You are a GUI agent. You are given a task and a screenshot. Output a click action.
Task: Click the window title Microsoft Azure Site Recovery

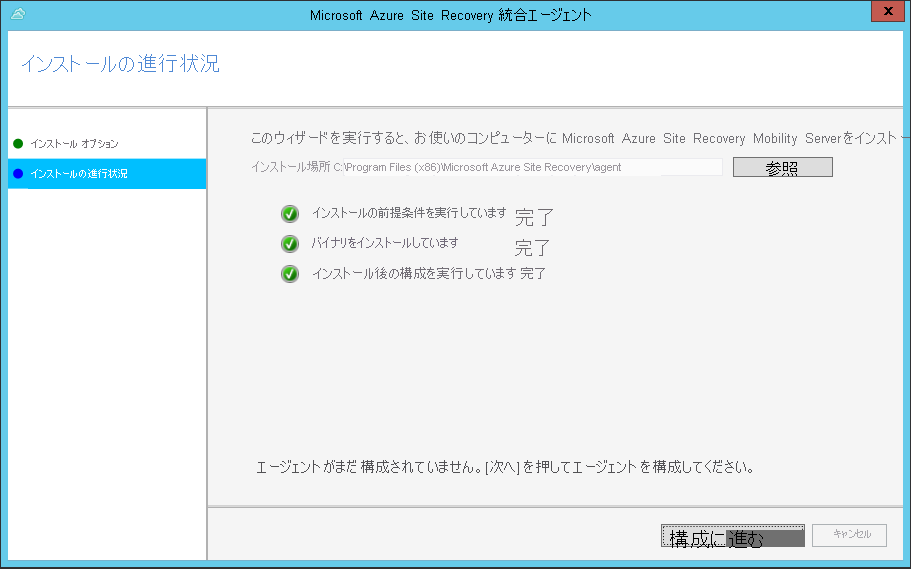(451, 15)
